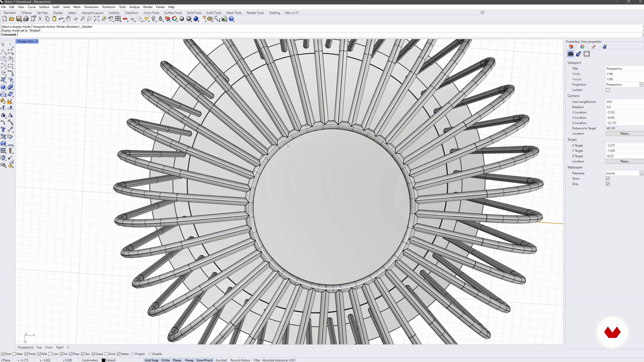Screen dimensions: 644x362
Task: Click Centimeters units in status bar
Action: point(90,360)
